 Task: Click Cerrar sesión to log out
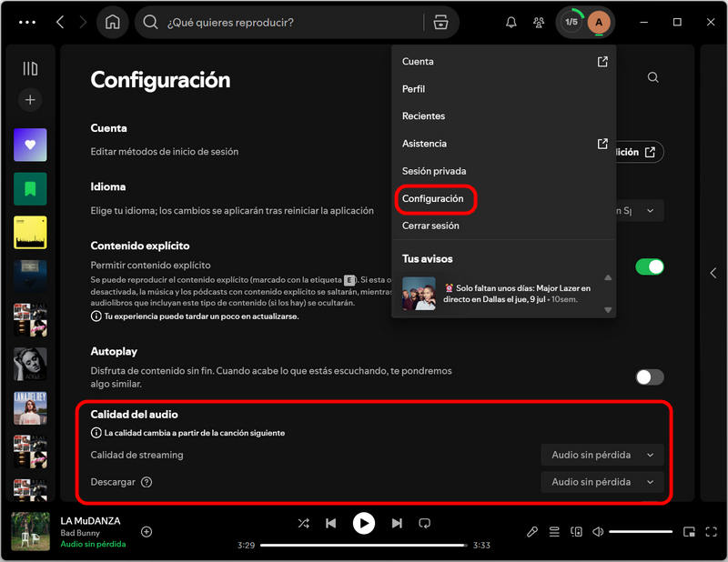tap(504, 226)
